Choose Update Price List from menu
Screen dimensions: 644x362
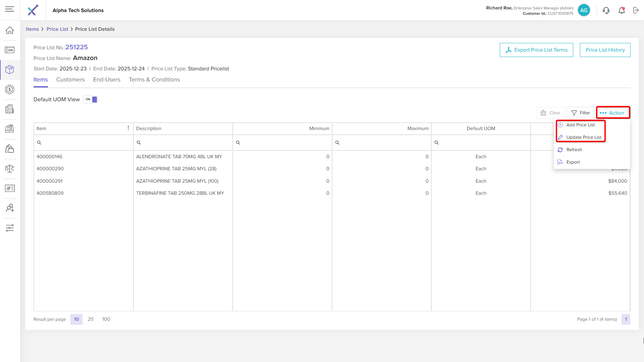click(584, 137)
